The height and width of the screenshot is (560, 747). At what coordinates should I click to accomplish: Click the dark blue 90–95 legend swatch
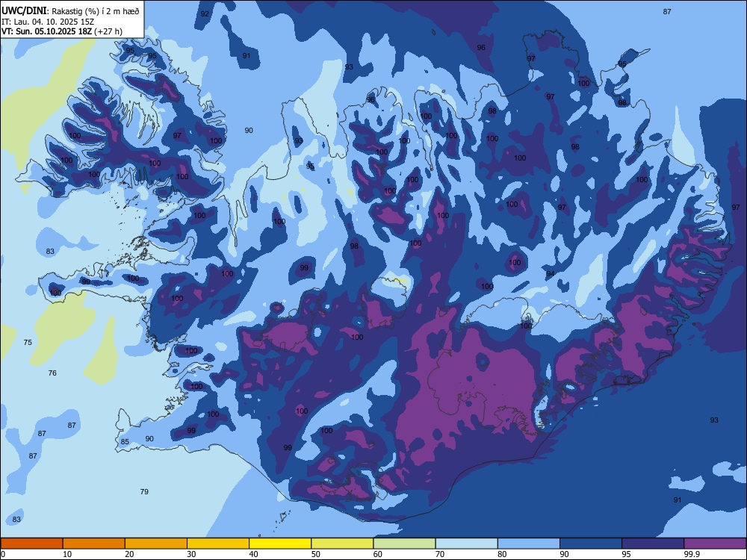pos(591,544)
